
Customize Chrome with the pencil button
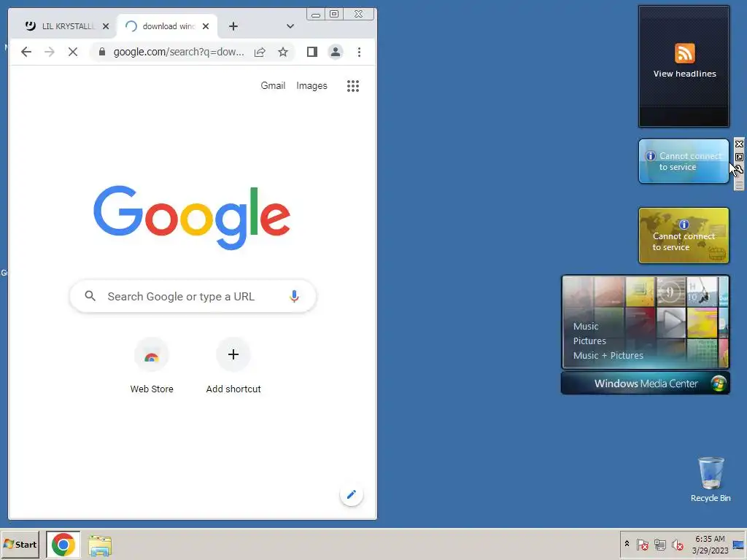pyautogui.click(x=352, y=495)
